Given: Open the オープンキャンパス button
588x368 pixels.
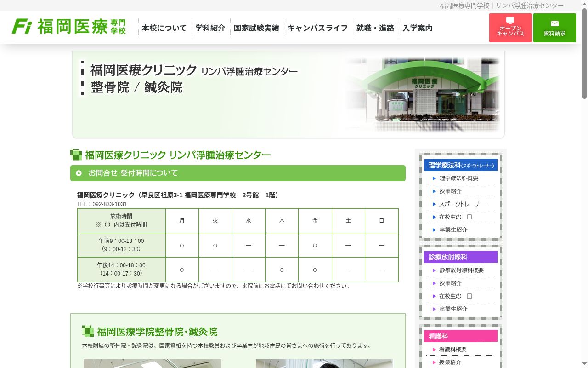Looking at the screenshot, I should coord(510,28).
